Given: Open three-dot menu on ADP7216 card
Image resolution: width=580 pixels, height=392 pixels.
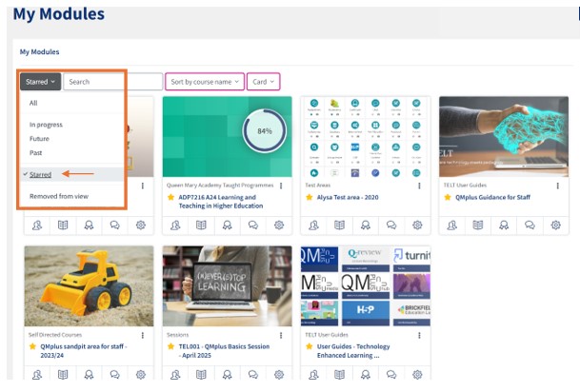Looking at the screenshot, I should tap(281, 186).
